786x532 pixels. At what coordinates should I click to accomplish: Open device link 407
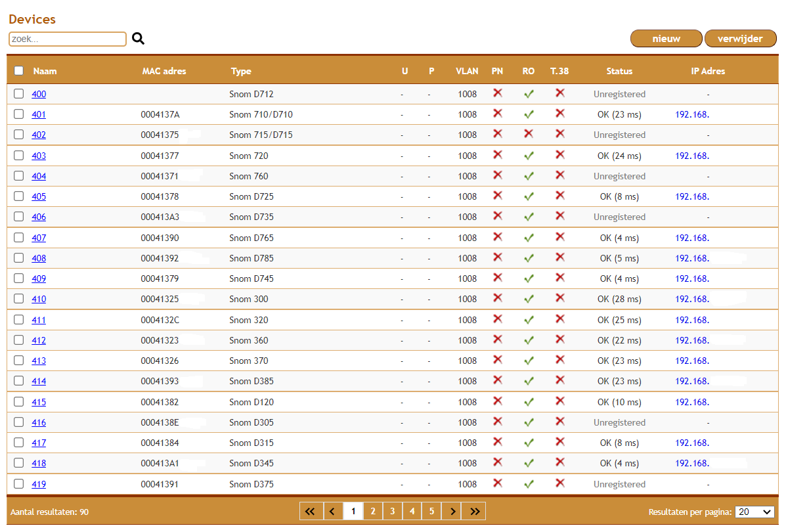[39, 238]
